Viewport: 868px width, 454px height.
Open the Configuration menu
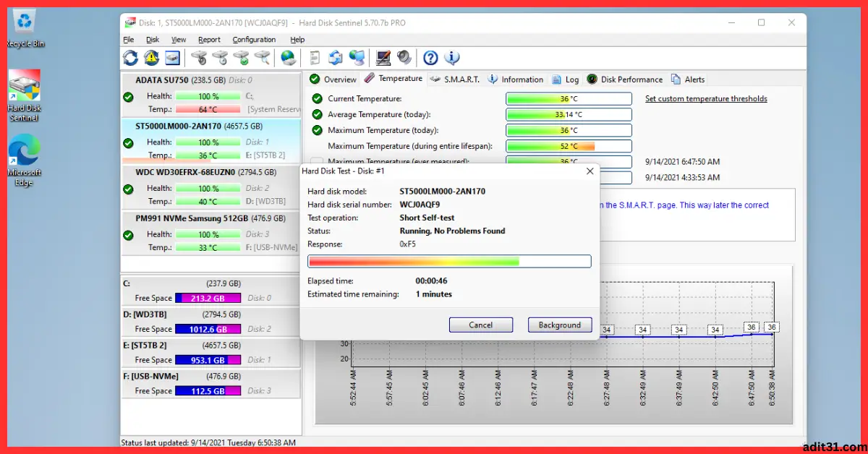pos(254,40)
